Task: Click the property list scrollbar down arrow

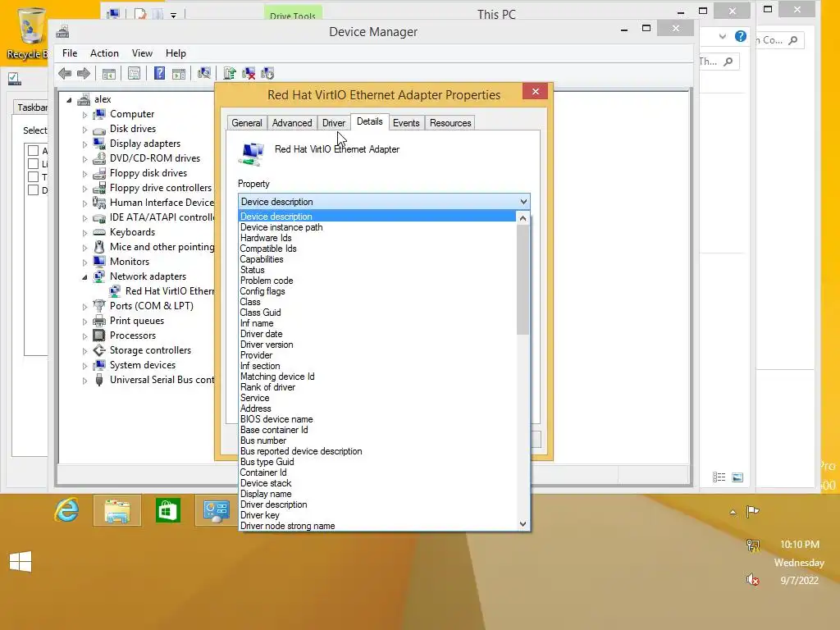Action: coord(523,524)
